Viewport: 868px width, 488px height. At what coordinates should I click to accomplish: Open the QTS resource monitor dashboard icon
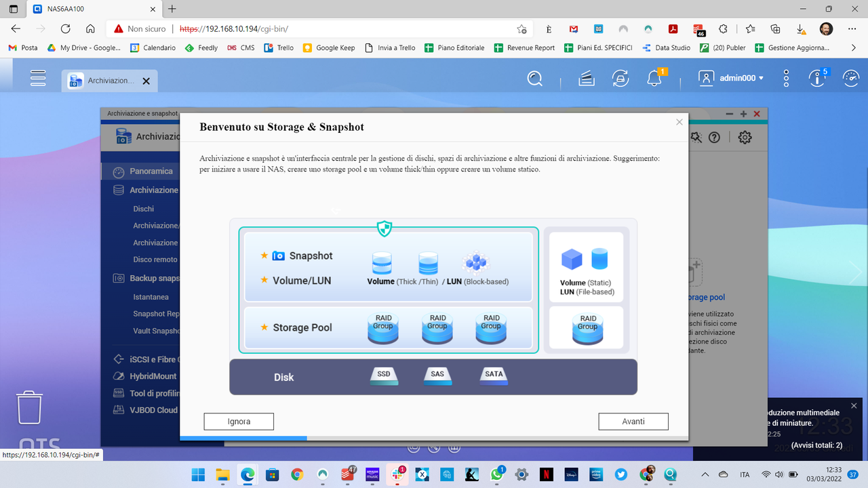point(850,79)
